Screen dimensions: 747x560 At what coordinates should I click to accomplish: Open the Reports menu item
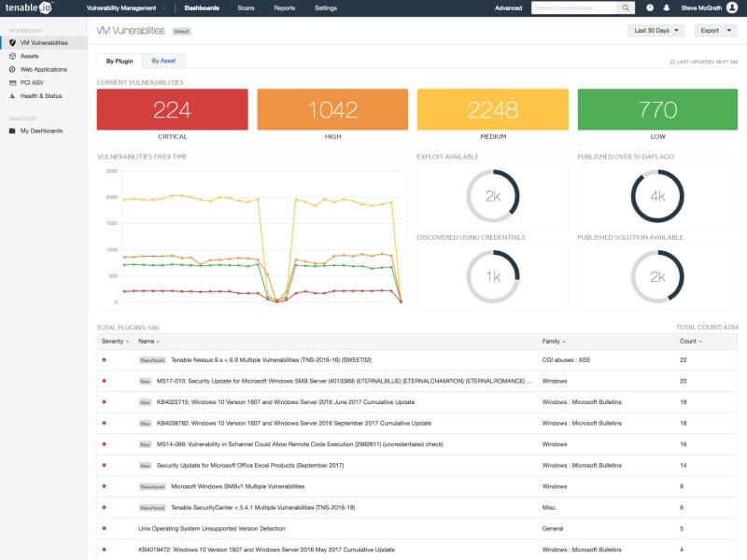(284, 7)
